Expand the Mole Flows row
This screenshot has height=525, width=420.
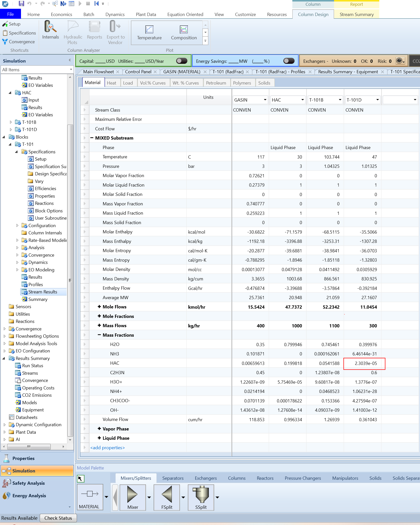point(99,307)
